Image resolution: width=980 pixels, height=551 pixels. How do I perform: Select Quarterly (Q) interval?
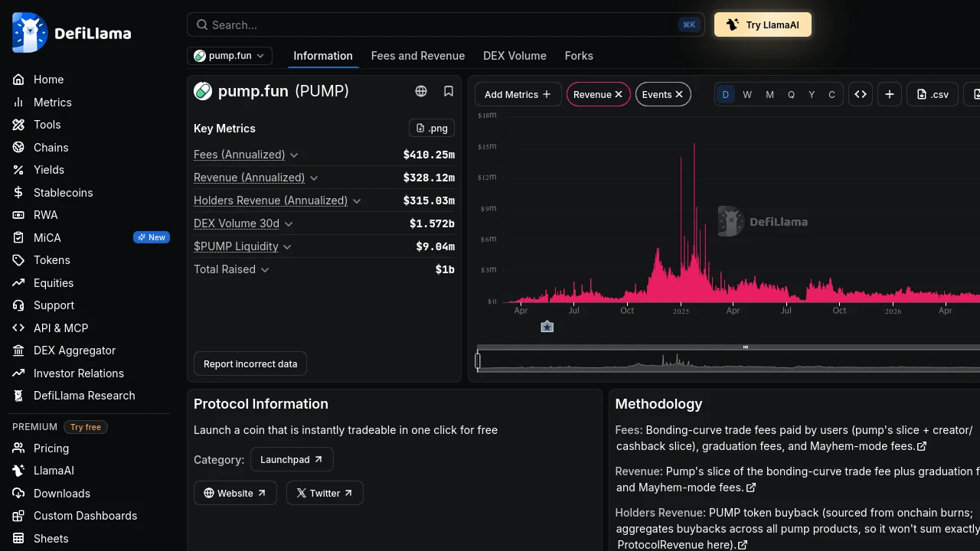point(791,94)
